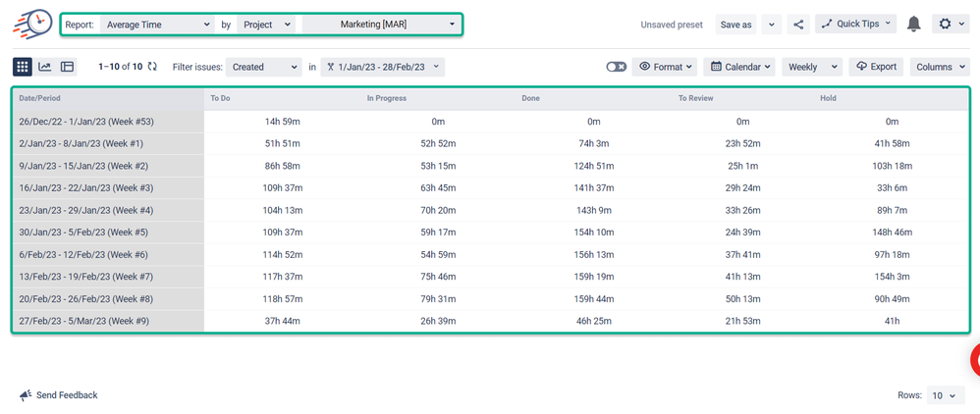Click the Time in Status app logo
980x414 pixels.
point(33,24)
